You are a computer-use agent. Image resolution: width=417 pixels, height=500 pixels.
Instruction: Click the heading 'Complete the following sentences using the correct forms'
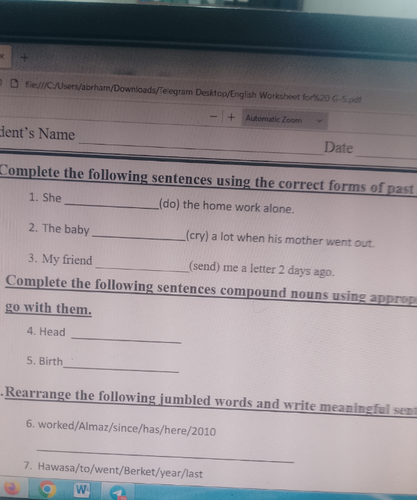click(x=207, y=179)
